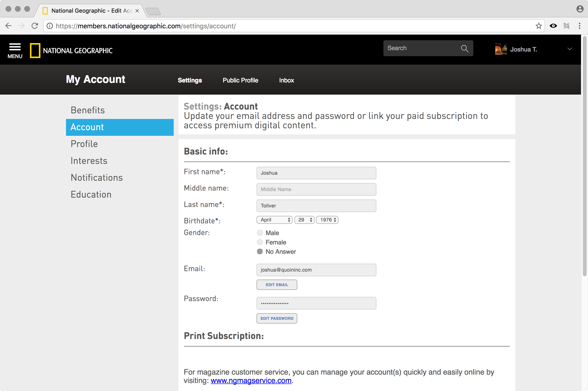Open www.ngmagservice.com link
This screenshot has width=588, height=391.
pos(251,380)
